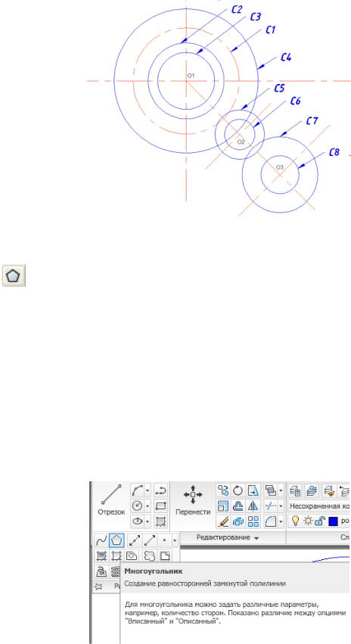
Task: Click the C7 label in drawing
Action: point(312,121)
